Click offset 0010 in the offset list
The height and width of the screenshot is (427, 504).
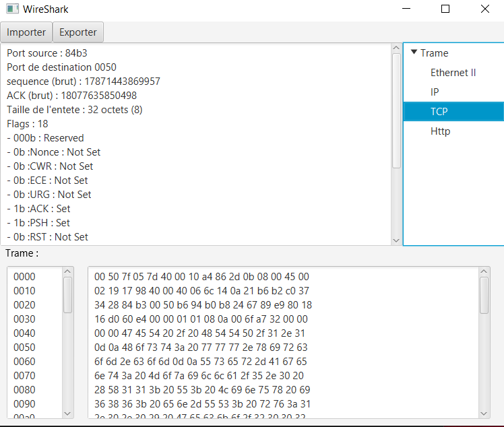pos(24,291)
